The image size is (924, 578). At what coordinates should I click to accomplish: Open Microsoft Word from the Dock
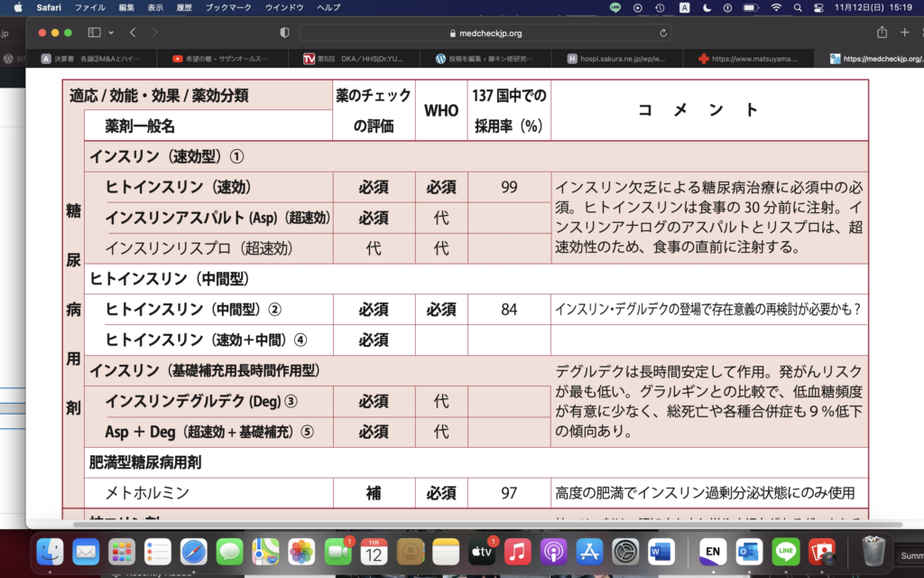click(x=661, y=550)
